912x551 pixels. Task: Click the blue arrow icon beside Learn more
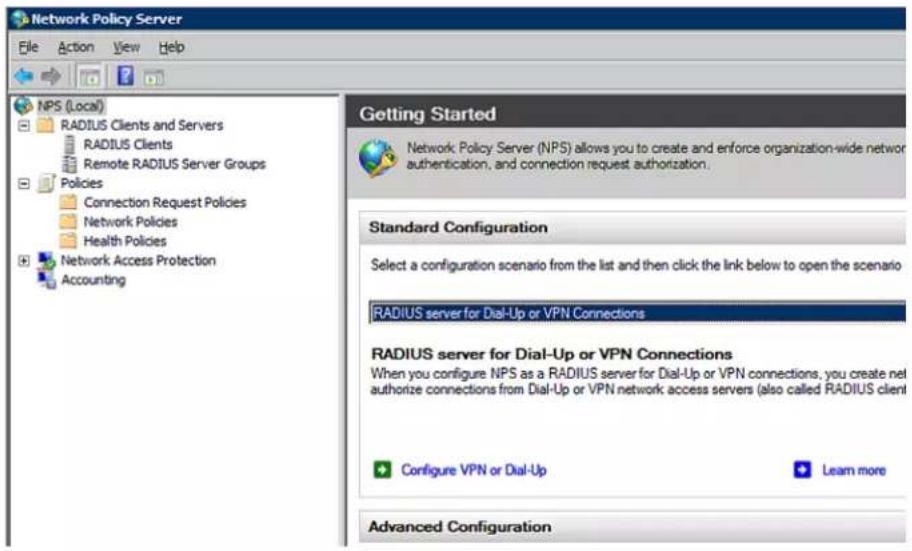(x=802, y=470)
